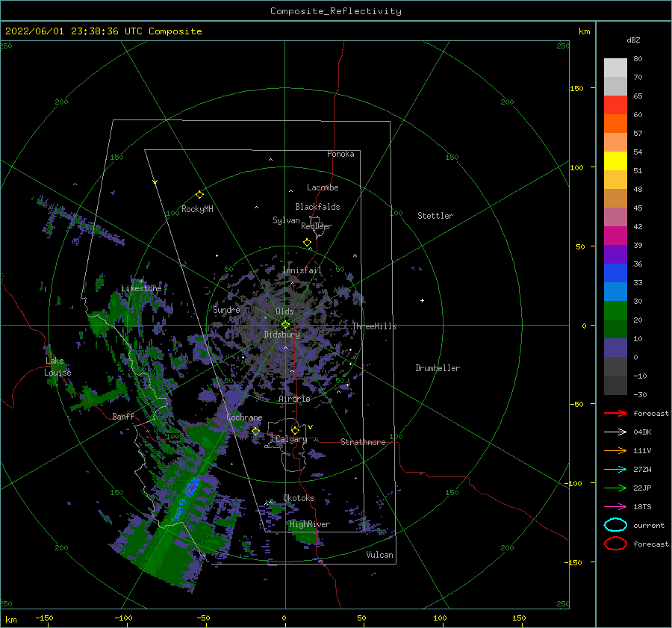Click the Didsbury label

pos(282,335)
